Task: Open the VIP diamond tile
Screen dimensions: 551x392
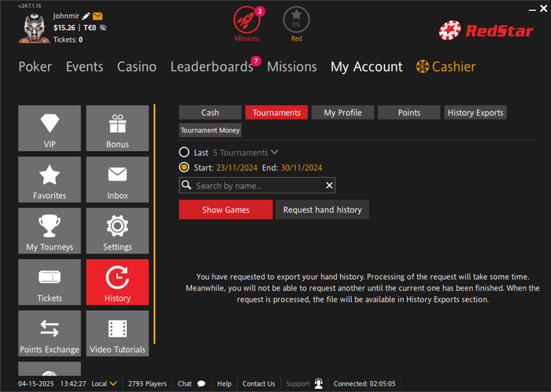Action: pyautogui.click(x=50, y=128)
